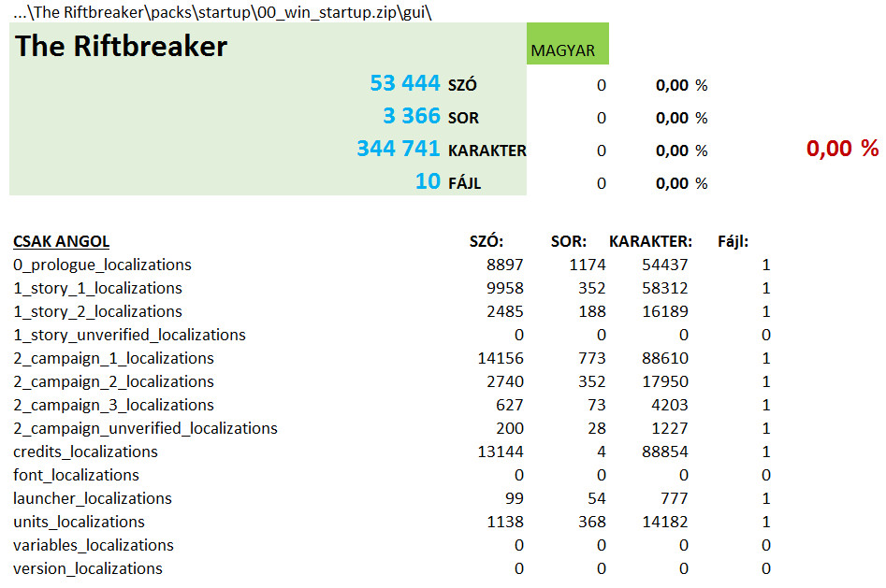Select the file path text at top
The height and width of the screenshot is (588, 886).
coord(223,12)
